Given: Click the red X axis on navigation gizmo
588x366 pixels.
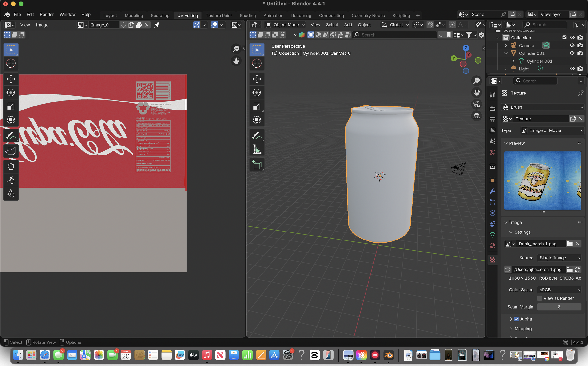Looking at the screenshot, I should 468,55.
